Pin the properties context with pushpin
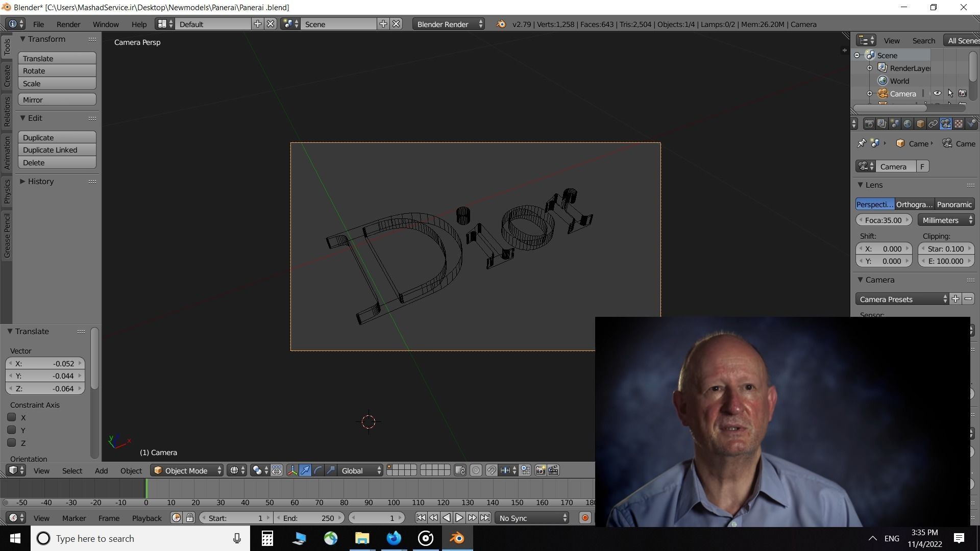 [862, 143]
